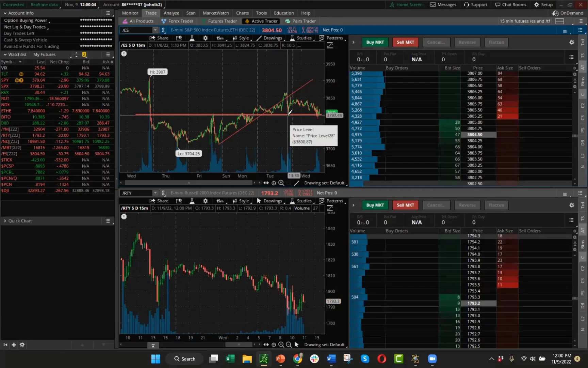Toggle the L2 sidebar tab beside the /RTY ladder
588x368 pixels.
(583, 318)
